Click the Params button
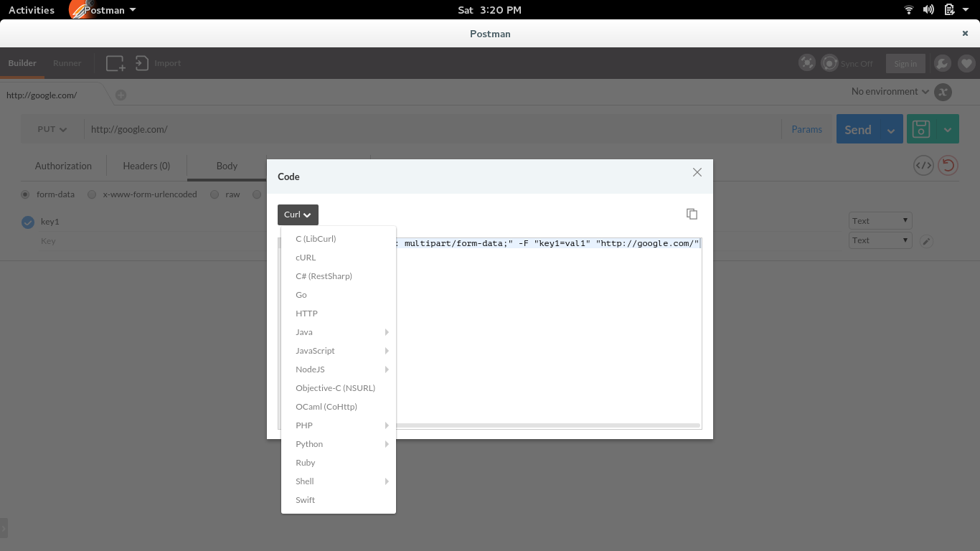The height and width of the screenshot is (551, 980). (807, 129)
